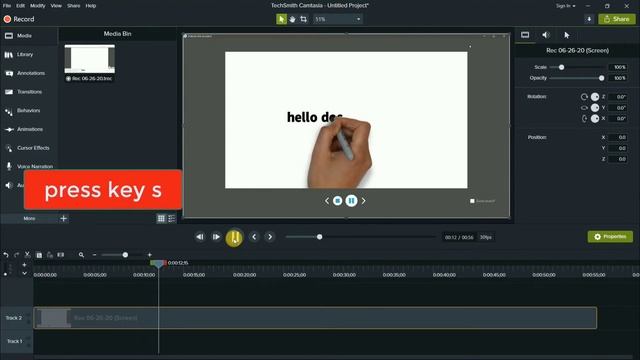Step back one frame

coord(200,237)
